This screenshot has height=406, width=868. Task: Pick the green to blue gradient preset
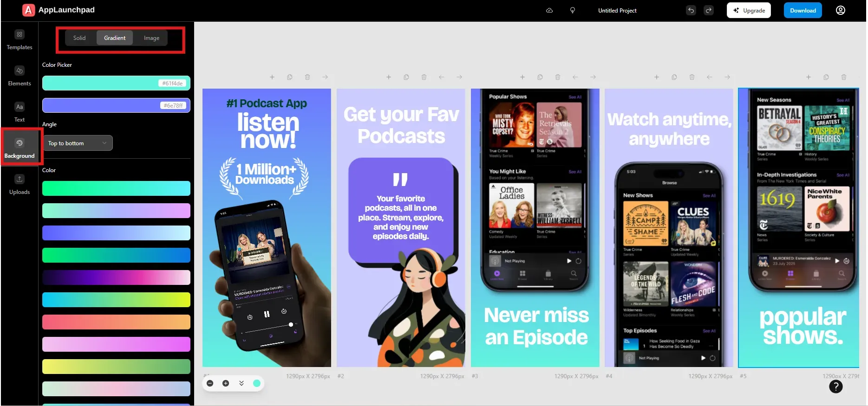[116, 255]
